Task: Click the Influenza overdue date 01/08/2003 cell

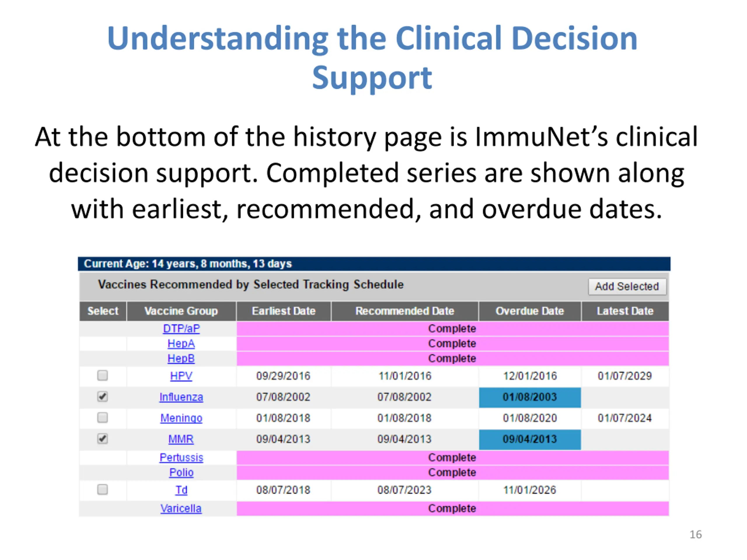Action: point(530,397)
